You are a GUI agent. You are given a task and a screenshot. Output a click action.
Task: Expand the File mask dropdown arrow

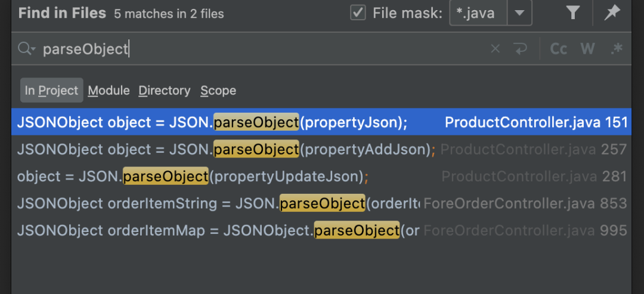pyautogui.click(x=519, y=13)
